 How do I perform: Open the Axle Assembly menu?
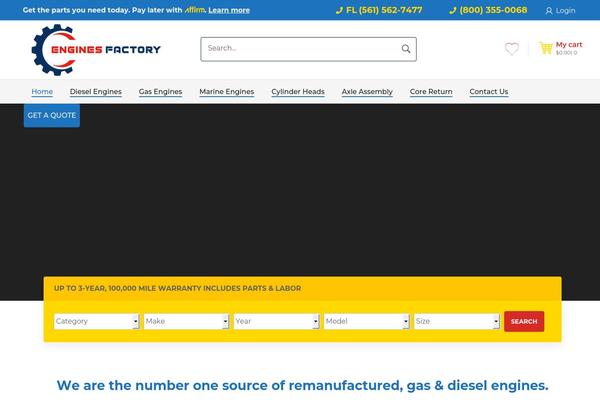point(367,92)
